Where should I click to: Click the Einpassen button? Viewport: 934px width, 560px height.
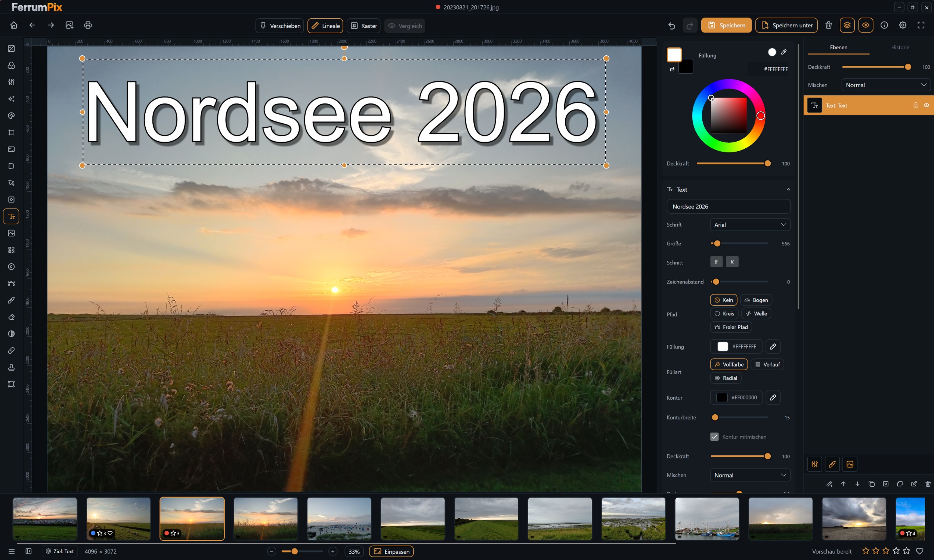391,551
